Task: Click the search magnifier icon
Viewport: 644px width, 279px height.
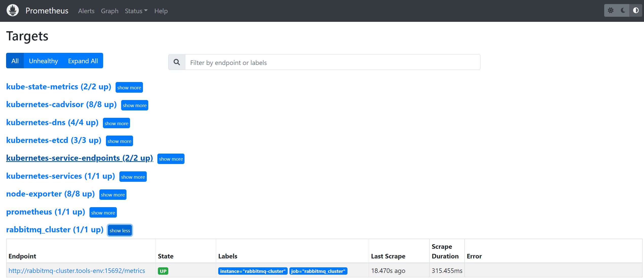Action: [177, 62]
